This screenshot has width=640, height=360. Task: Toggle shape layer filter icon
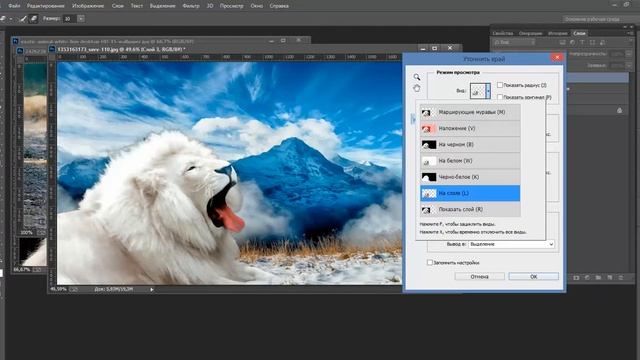click(x=592, y=42)
